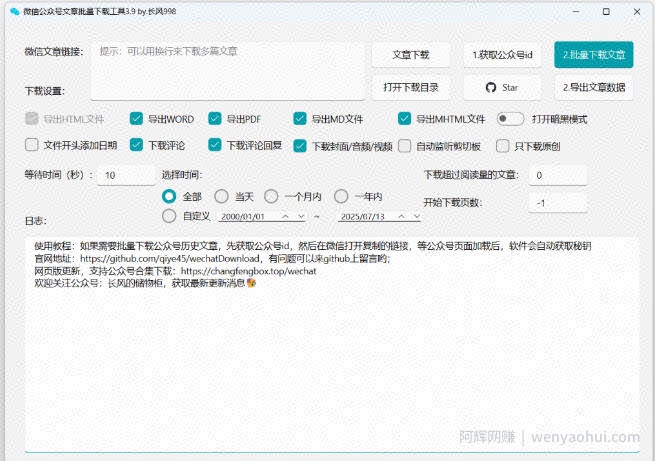Click the 使用教程 line in log
655x461 pixels.
pos(313,246)
